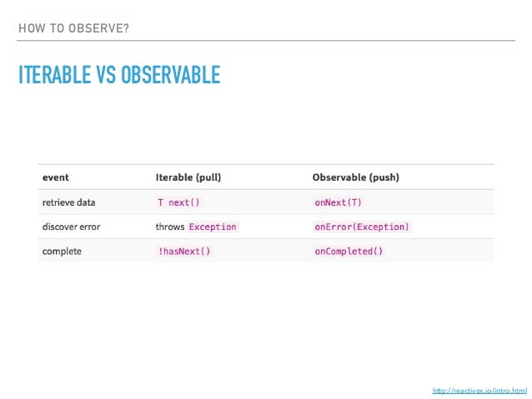Image resolution: width=532 pixels, height=399 pixels.
Task: Click the gray line above the table header
Action: point(266,164)
